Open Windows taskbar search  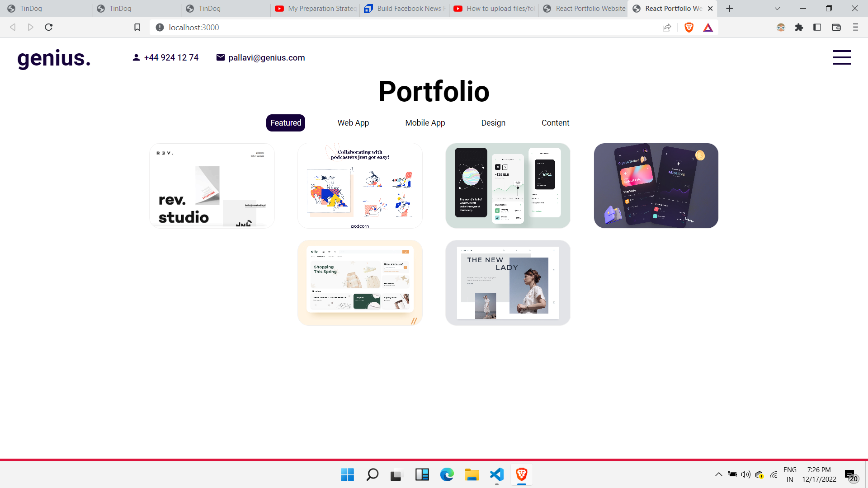pos(372,474)
